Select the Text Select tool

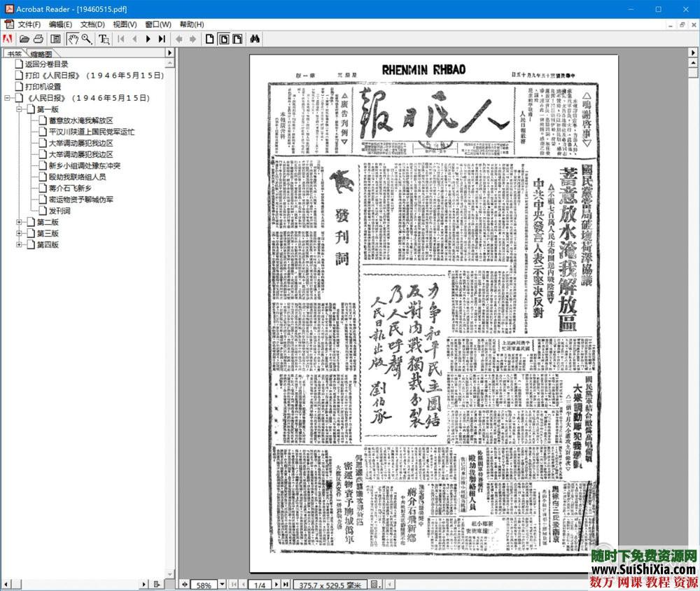pyautogui.click(x=104, y=39)
